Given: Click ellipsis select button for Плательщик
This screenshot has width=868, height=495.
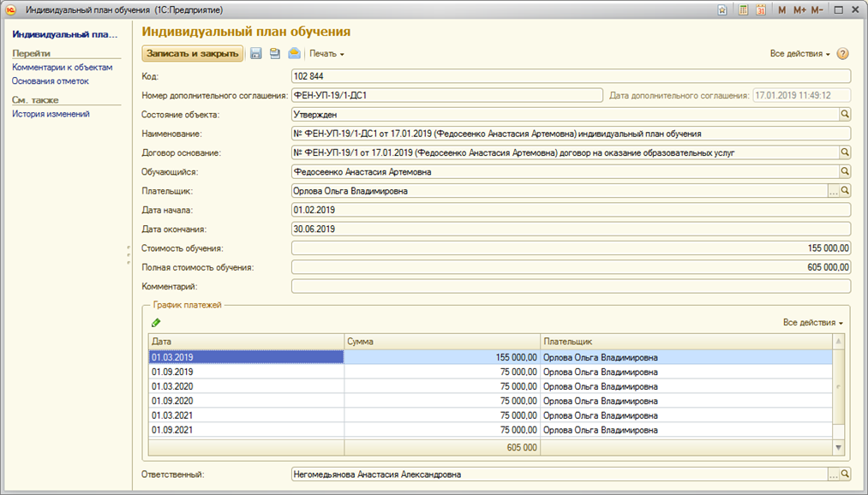Looking at the screenshot, I should (x=832, y=191).
